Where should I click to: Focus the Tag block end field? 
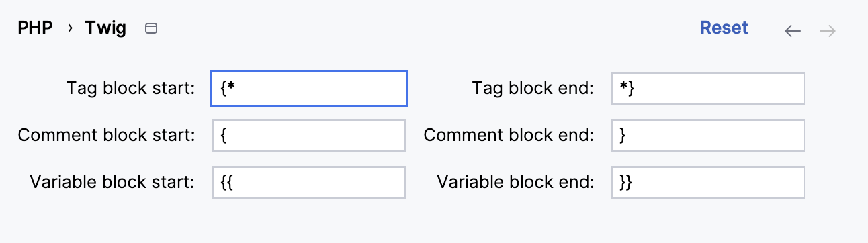click(708, 89)
